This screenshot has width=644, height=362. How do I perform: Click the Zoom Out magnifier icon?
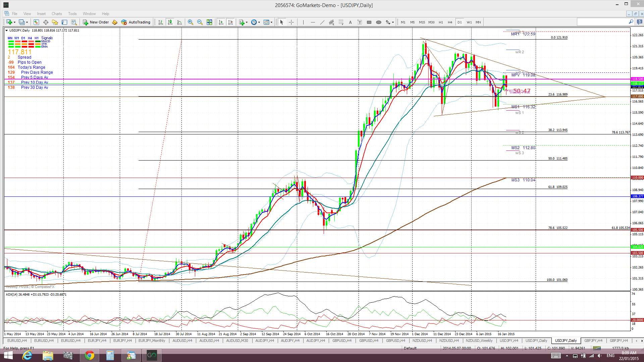[200, 22]
